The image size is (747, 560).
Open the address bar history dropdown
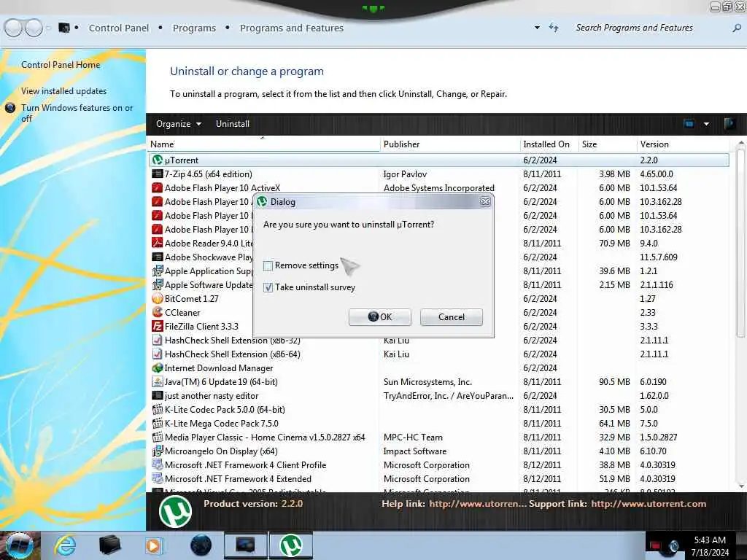coord(537,28)
